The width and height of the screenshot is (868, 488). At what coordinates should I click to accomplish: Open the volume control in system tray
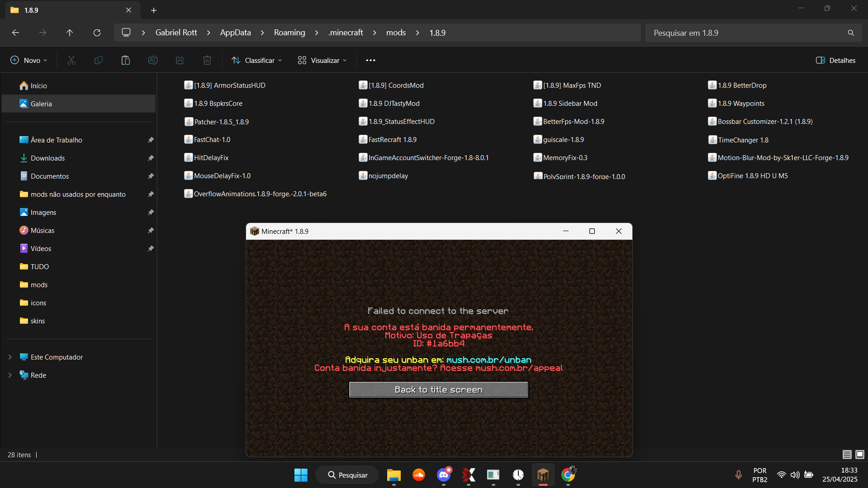(795, 475)
